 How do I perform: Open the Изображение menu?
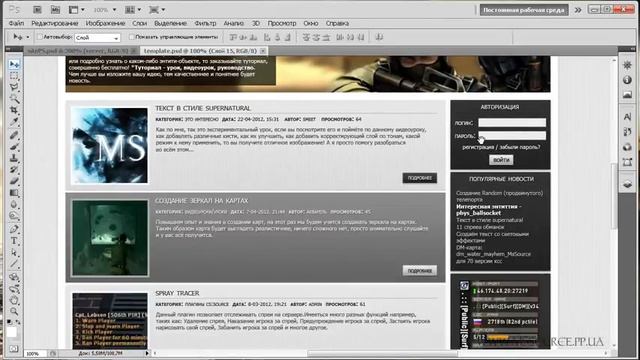tap(105, 23)
